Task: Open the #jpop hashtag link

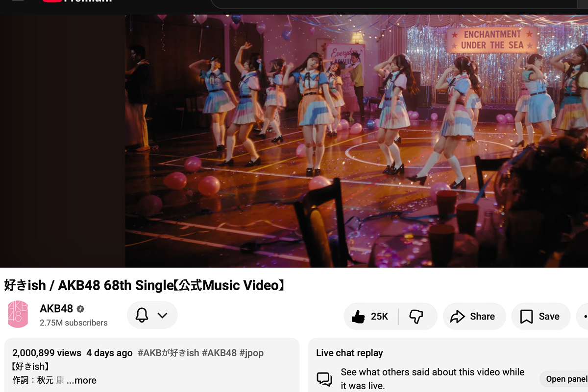Action: (x=251, y=353)
